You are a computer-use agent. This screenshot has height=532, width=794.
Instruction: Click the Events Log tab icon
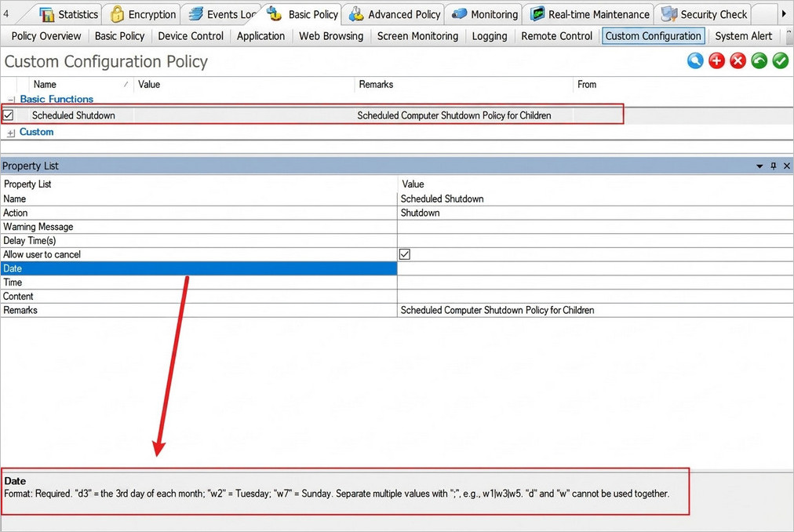click(x=196, y=14)
